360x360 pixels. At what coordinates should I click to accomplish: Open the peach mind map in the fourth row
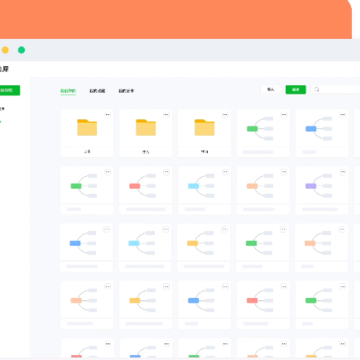pos(87,305)
